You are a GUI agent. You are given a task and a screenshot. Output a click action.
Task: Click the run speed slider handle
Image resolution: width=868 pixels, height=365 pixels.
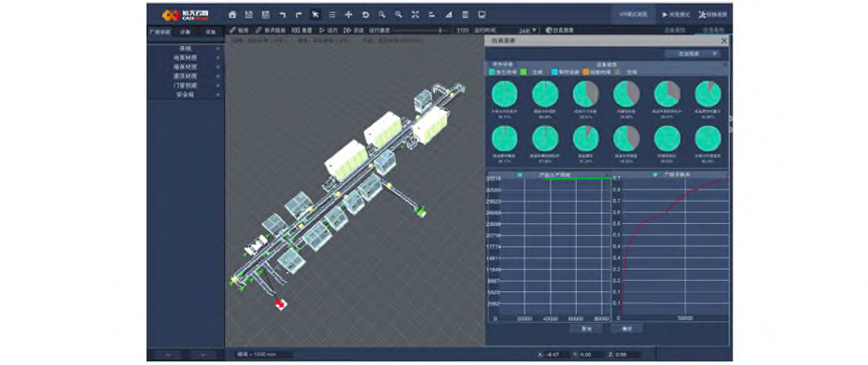coord(441,31)
